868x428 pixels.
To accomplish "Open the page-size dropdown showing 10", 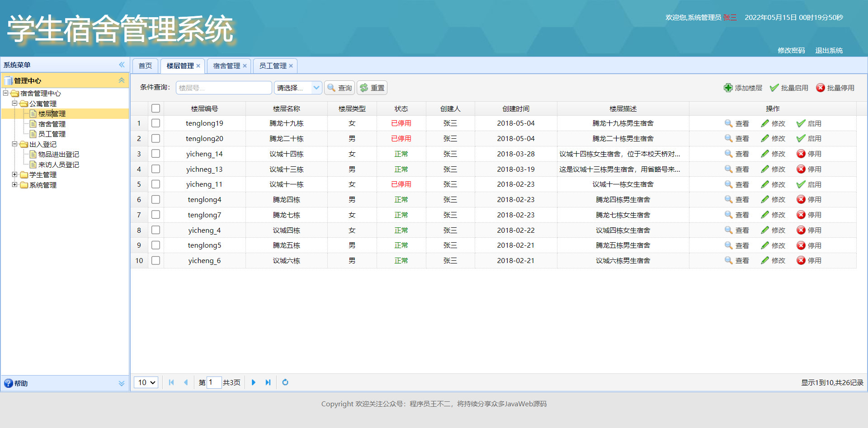I will click(146, 382).
